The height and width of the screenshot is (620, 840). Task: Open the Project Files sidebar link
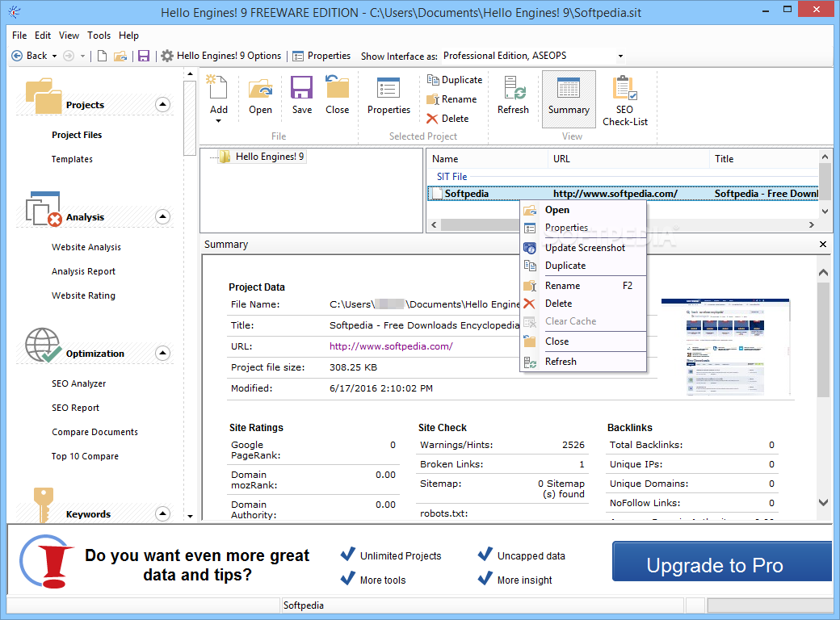77,135
